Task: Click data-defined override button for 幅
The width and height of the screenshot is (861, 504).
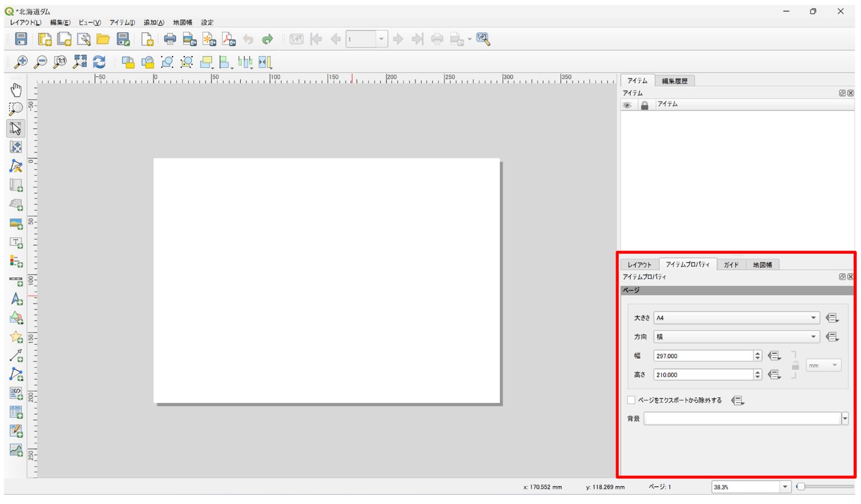Action: tap(774, 356)
